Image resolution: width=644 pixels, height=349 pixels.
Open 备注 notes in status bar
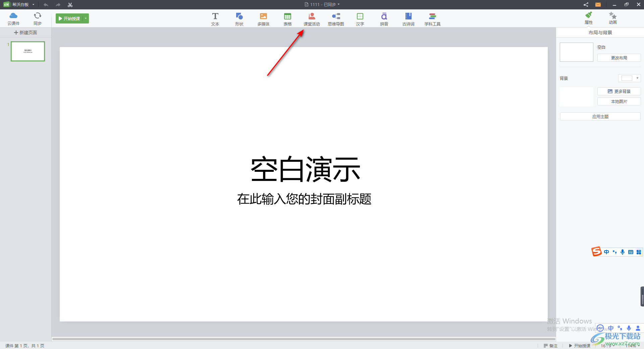coord(550,346)
